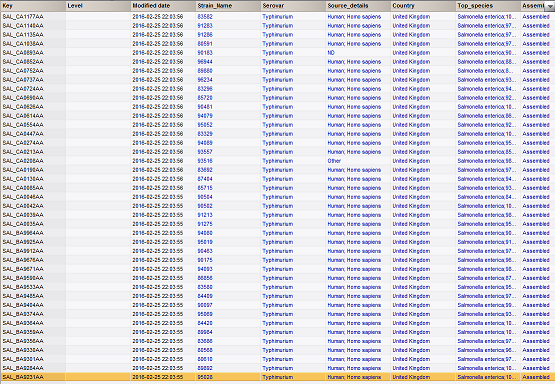The width and height of the screenshot is (555, 384).
Task: Click empty Level cell of SAL_CA0724AA
Action: point(98,89)
